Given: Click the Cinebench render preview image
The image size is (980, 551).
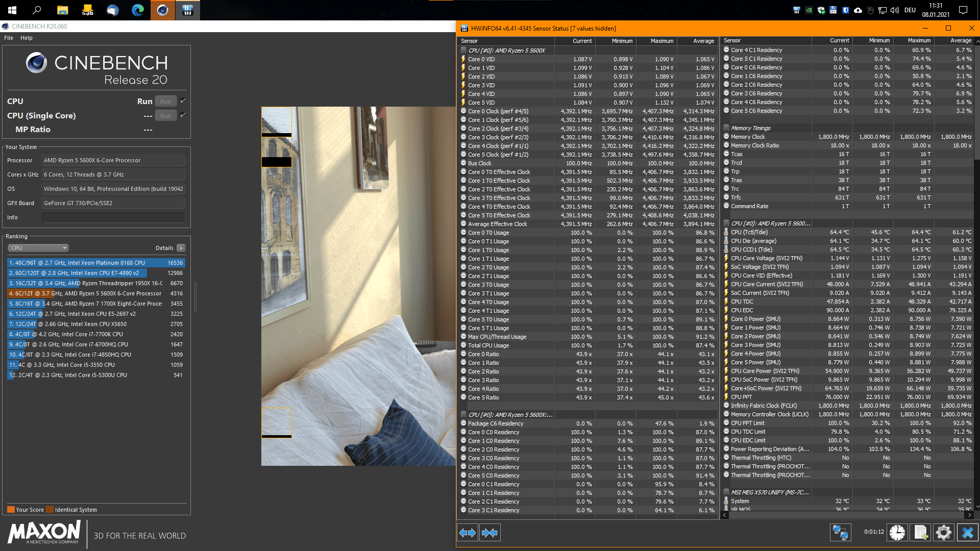Looking at the screenshot, I should [x=358, y=286].
